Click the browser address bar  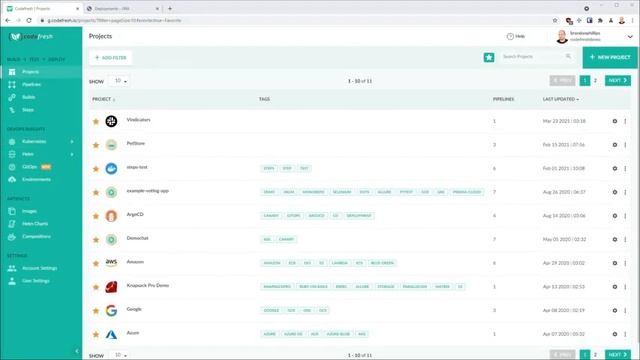(294, 20)
